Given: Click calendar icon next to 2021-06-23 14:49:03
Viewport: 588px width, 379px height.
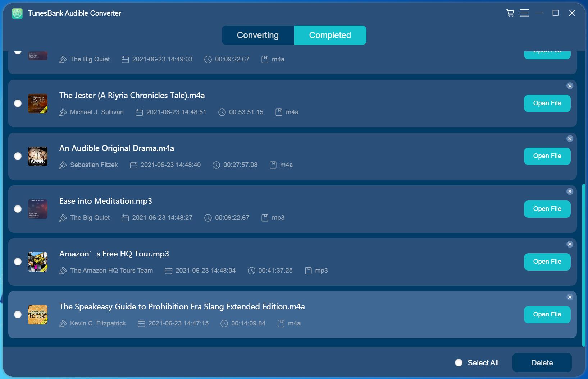Looking at the screenshot, I should click(125, 60).
